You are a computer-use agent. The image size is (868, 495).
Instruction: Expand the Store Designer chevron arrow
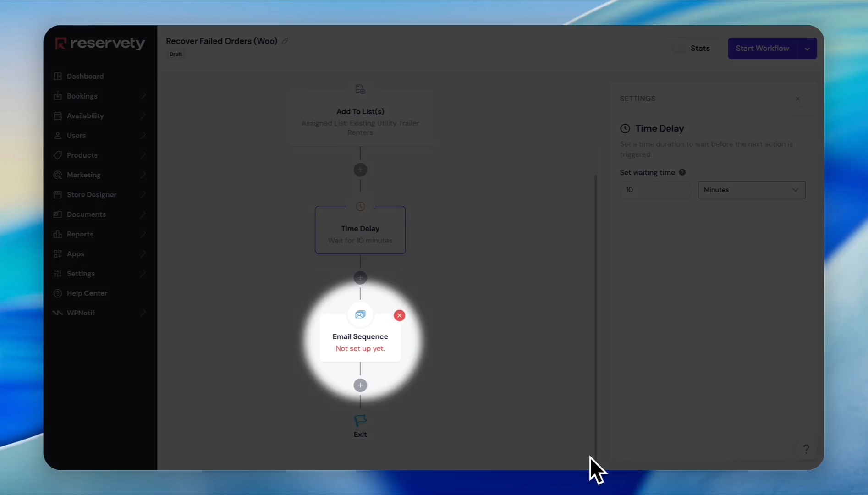point(143,194)
